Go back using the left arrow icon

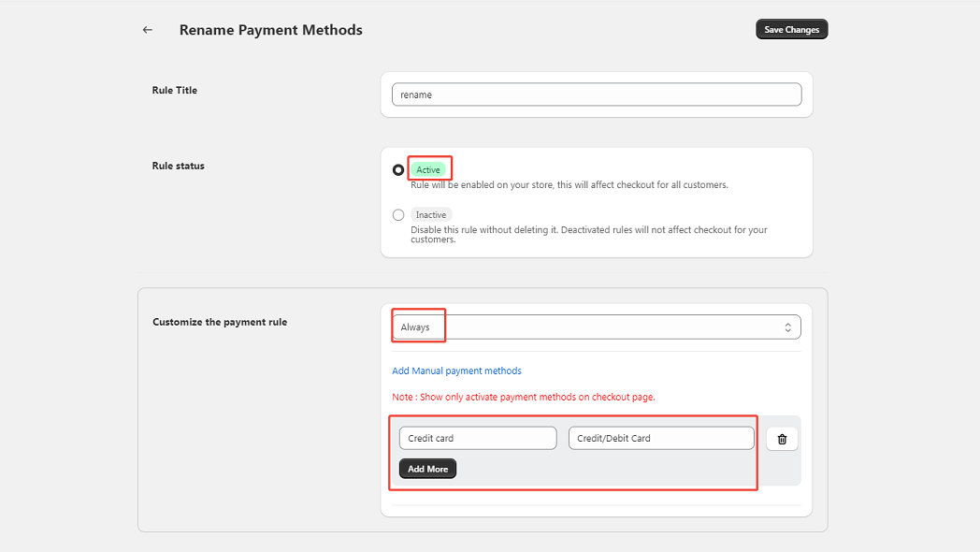point(147,30)
